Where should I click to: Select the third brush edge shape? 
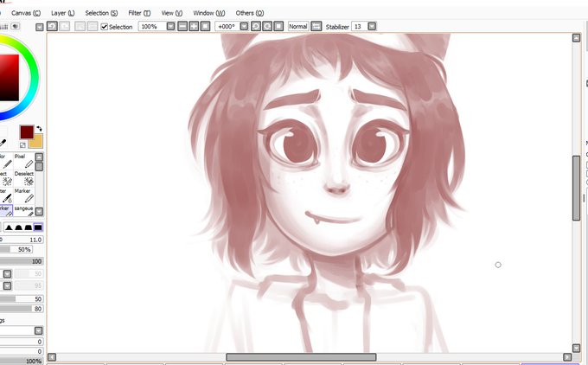29,227
